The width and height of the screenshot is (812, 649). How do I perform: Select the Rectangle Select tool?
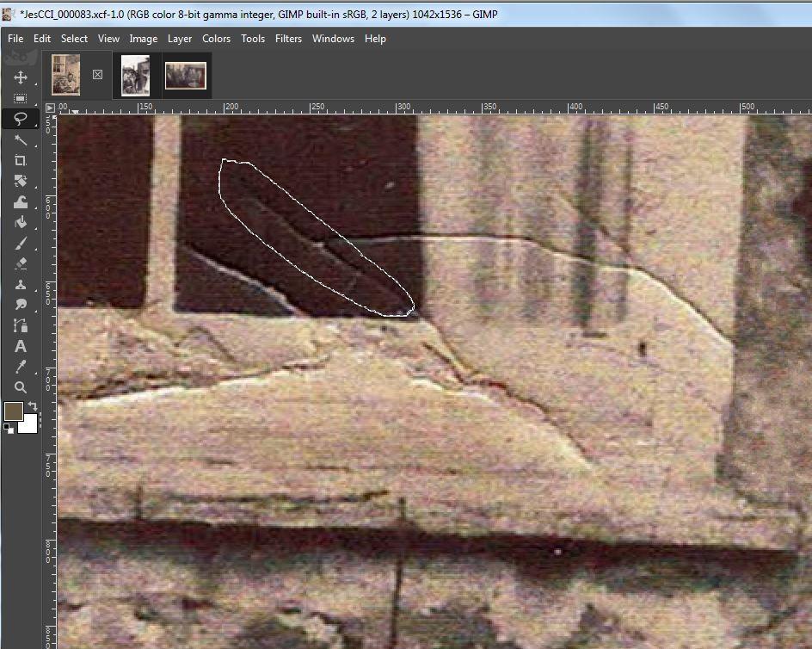[x=20, y=98]
